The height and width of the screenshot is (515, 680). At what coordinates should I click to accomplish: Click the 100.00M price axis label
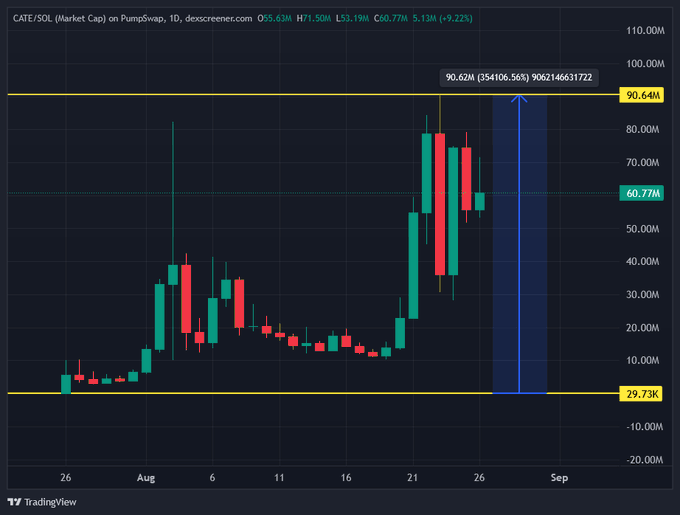[x=645, y=64]
